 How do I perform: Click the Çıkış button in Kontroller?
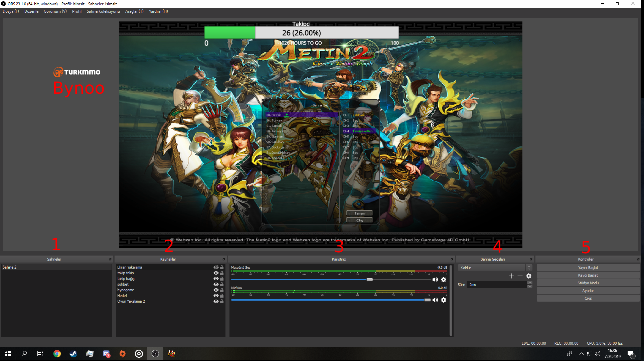click(588, 298)
